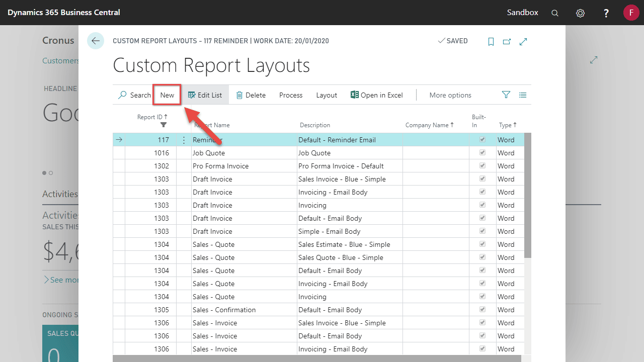Viewport: 644px width, 362px height.
Task: Click Simple - Email Body description
Action: [x=350, y=231]
